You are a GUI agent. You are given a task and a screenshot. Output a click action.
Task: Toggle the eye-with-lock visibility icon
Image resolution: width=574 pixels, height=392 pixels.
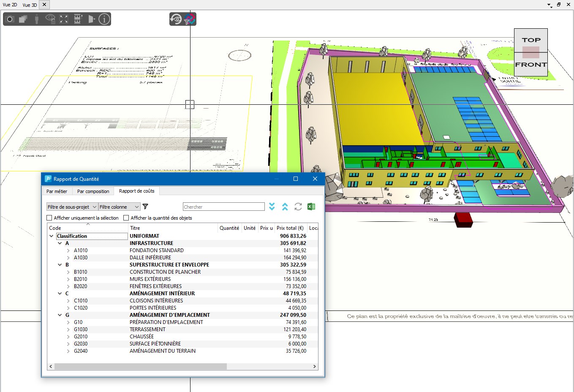pyautogui.click(x=50, y=19)
